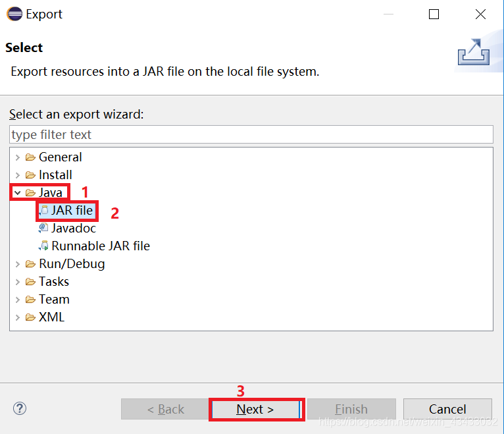This screenshot has height=434, width=504.
Task: Select Runnable JAR file entry
Action: (101, 246)
